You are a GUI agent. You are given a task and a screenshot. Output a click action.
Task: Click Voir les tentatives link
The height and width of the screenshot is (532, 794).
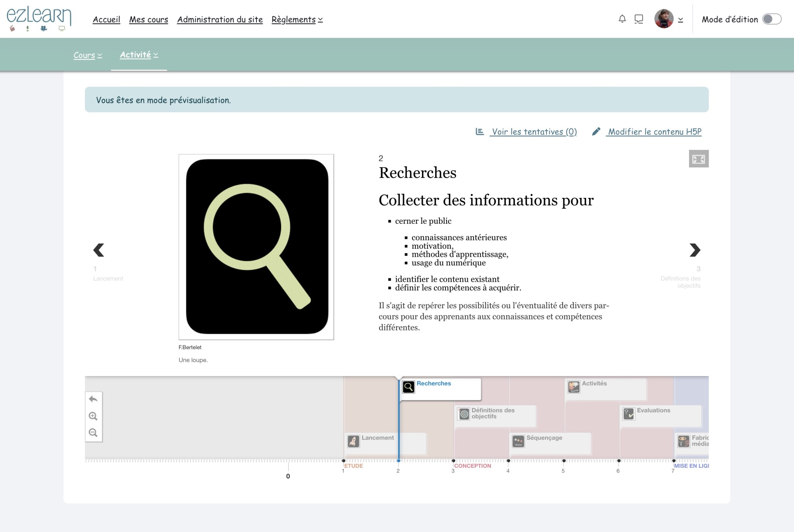click(534, 132)
